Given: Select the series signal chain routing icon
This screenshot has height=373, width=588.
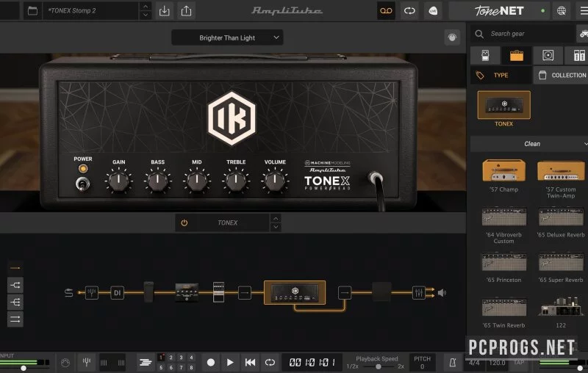Looking at the screenshot, I should point(15,268).
